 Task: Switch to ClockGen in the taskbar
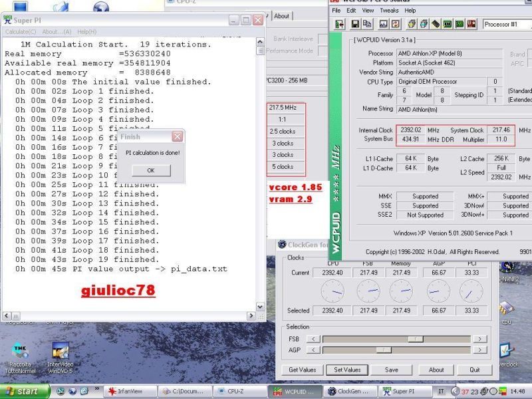pyautogui.click(x=350, y=391)
